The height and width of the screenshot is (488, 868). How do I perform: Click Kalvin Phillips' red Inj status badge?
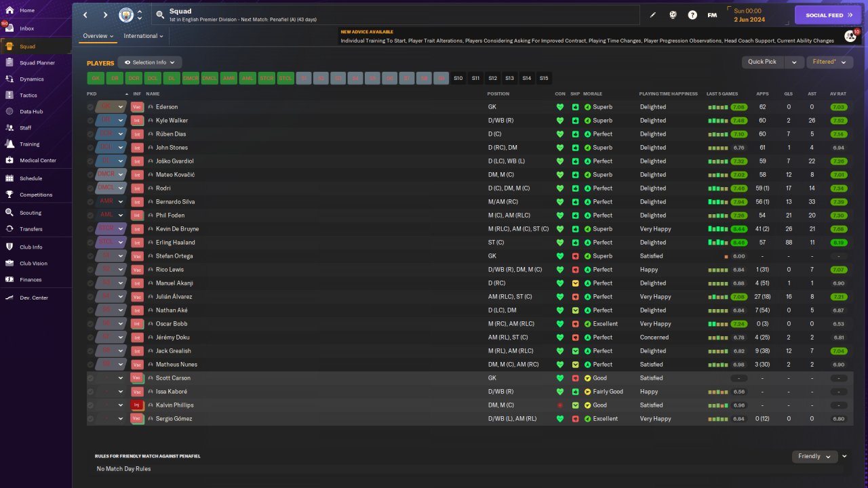[137, 405]
